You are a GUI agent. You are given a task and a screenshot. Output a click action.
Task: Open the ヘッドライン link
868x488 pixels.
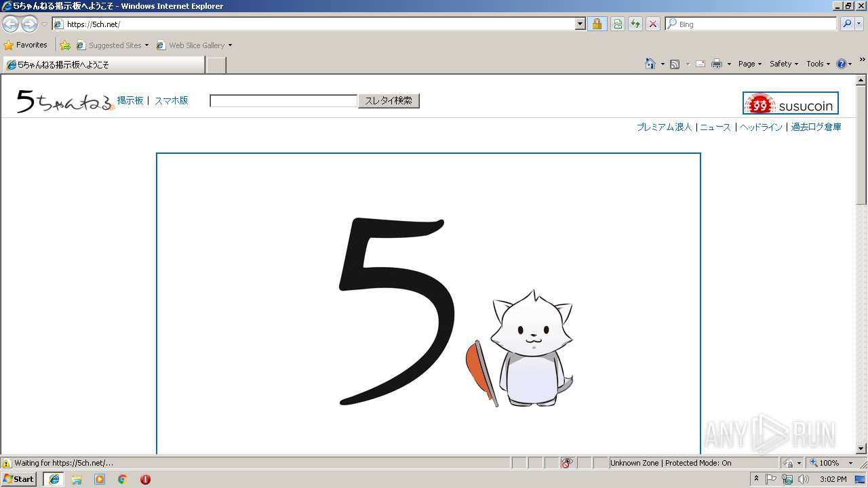pyautogui.click(x=761, y=127)
